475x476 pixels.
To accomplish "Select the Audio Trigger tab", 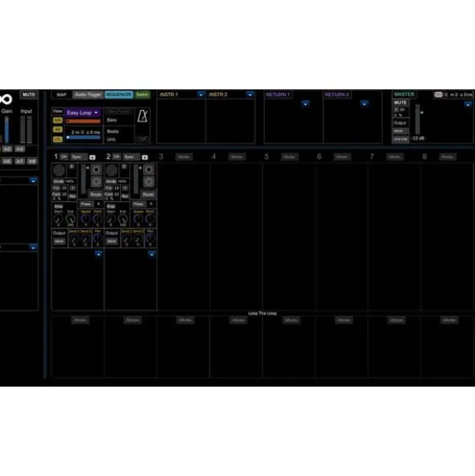I will click(88, 95).
